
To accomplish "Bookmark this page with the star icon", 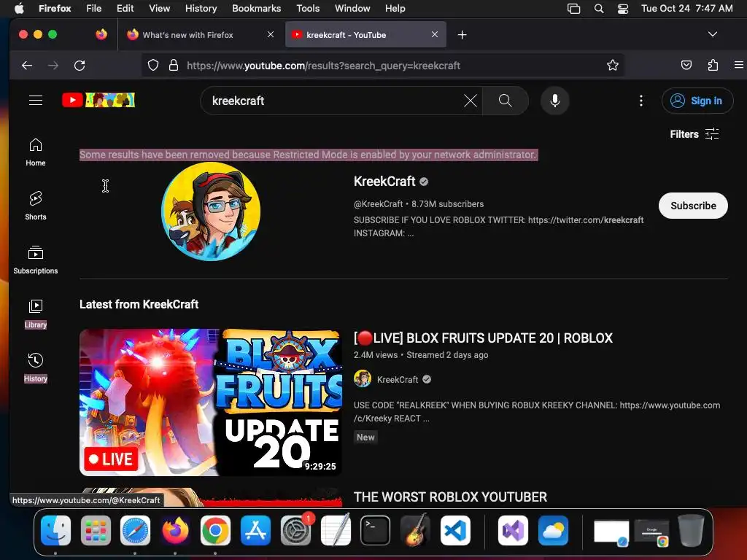I will [x=613, y=65].
